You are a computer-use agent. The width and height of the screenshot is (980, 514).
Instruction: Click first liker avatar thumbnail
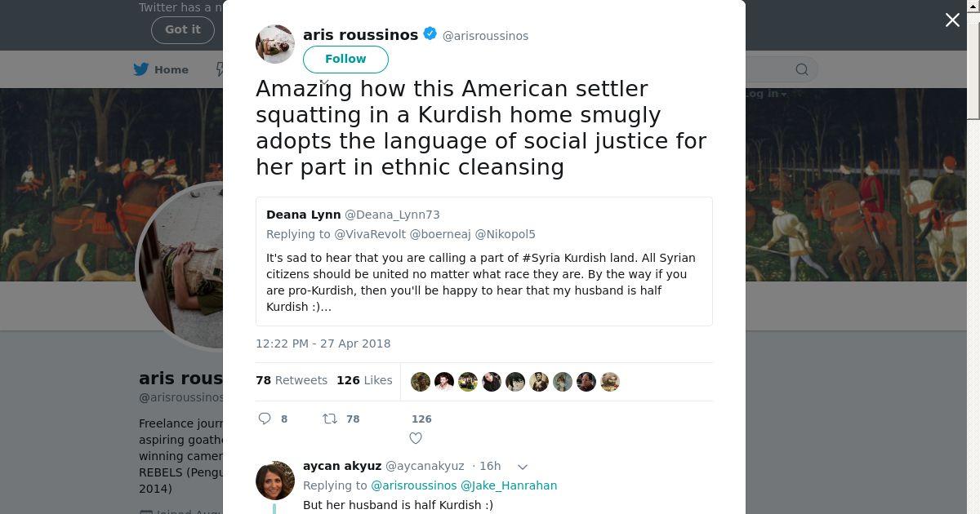click(x=421, y=382)
